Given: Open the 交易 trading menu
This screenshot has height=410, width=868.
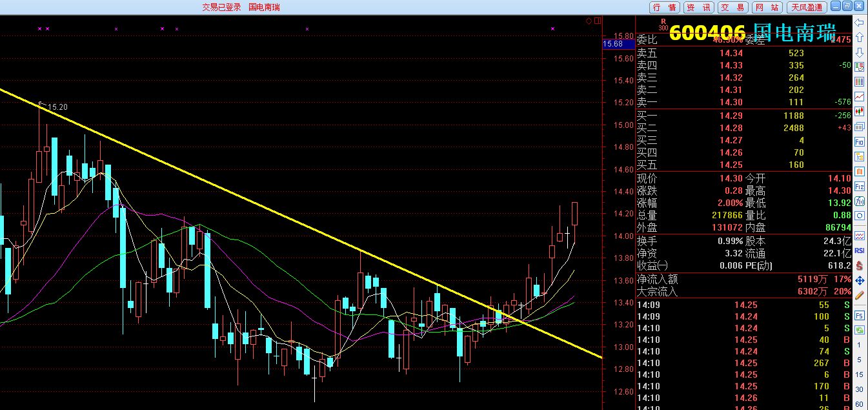Looking at the screenshot, I should tap(733, 7).
